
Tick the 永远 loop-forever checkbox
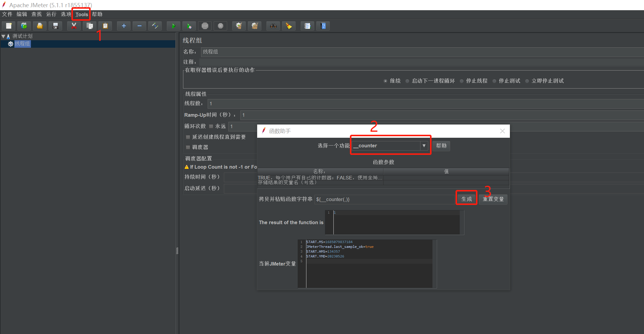[211, 126]
